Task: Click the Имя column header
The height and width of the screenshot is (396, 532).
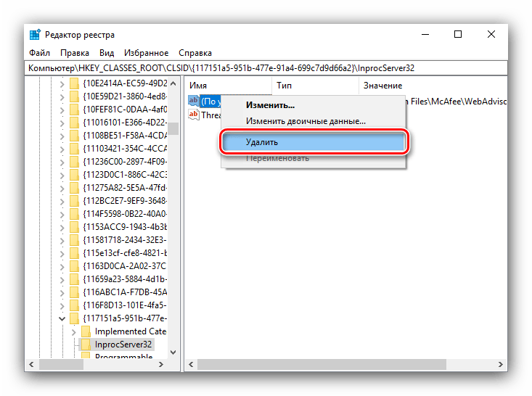Action: (x=229, y=86)
